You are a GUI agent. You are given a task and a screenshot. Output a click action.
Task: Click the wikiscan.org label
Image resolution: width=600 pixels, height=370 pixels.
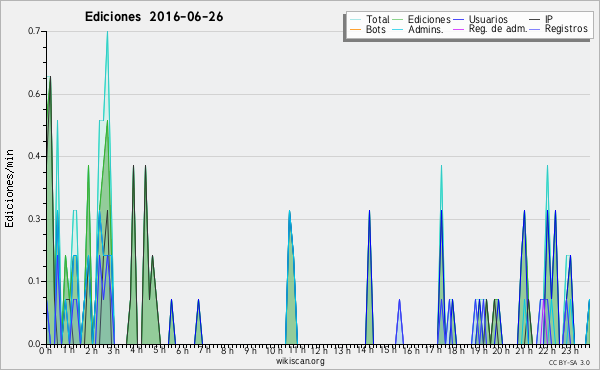coord(300,361)
